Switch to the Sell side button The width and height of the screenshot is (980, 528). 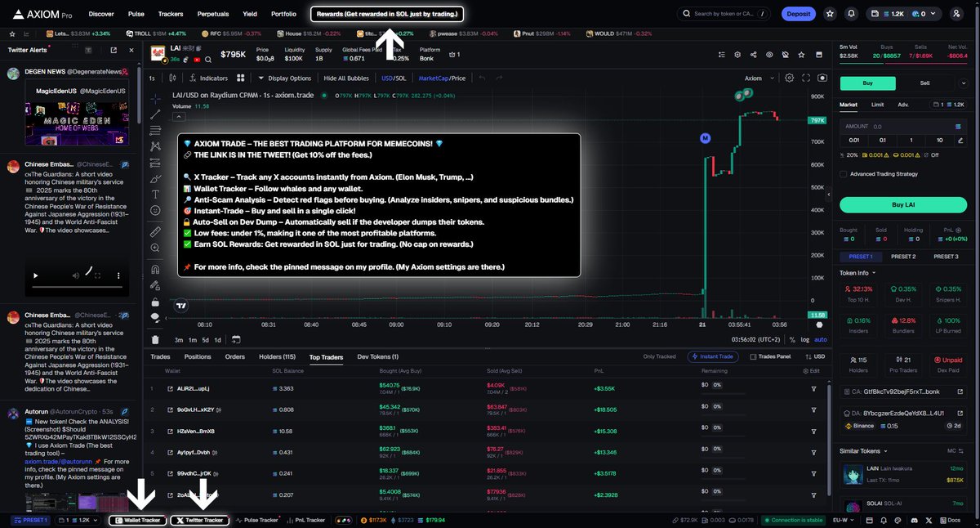pos(924,83)
